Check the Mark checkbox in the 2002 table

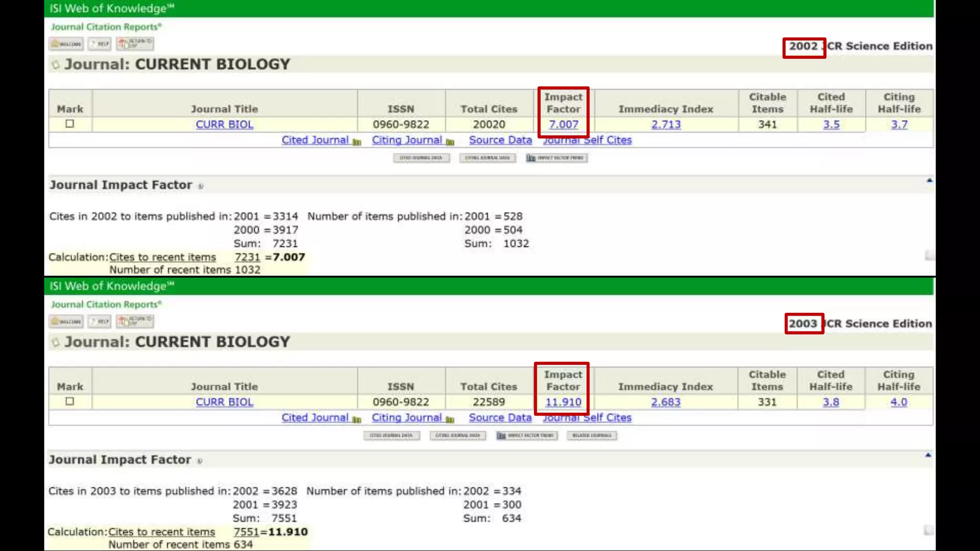(70, 124)
